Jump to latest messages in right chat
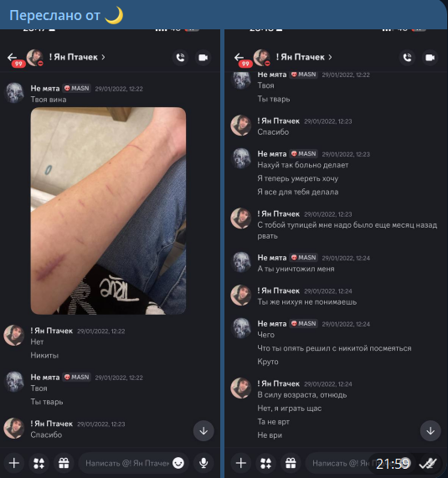The image size is (448, 478). [x=430, y=431]
